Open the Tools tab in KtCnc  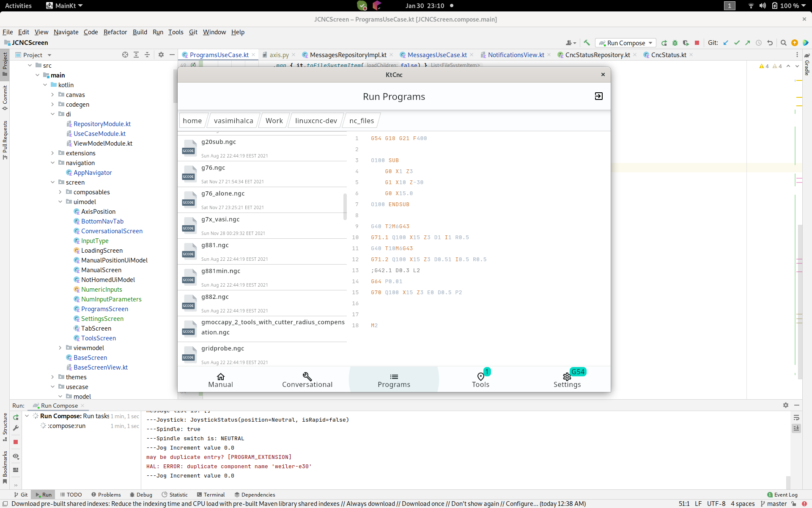click(x=480, y=380)
